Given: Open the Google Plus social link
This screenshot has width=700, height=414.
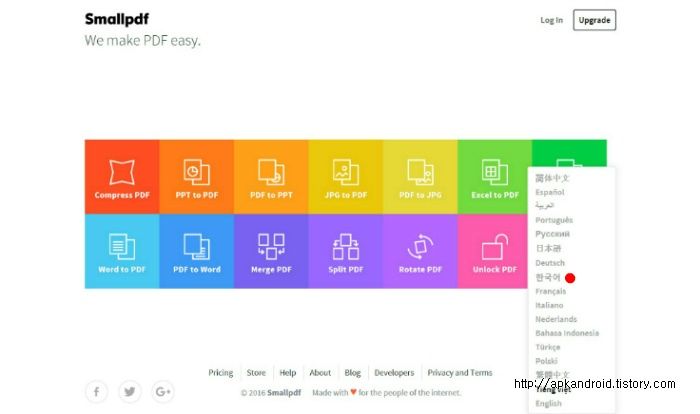Looking at the screenshot, I should pos(163,392).
